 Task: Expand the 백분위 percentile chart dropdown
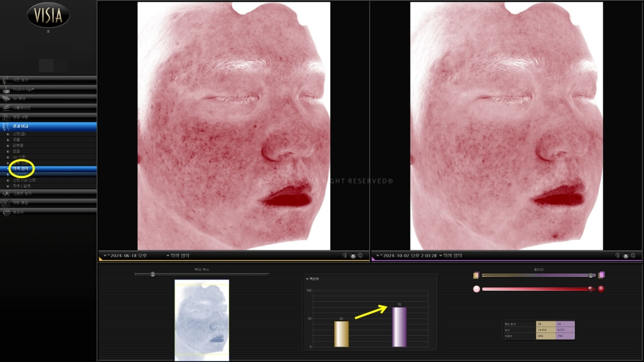coord(313,279)
